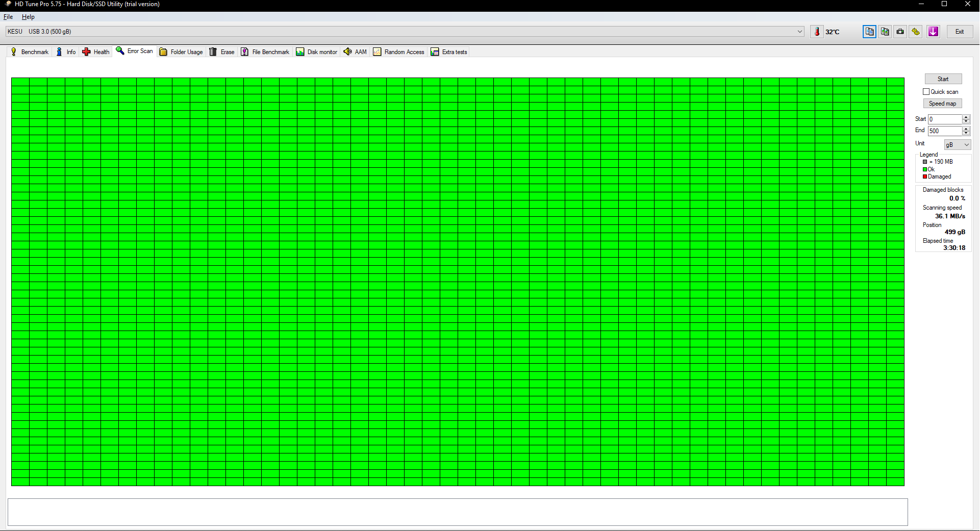This screenshot has height=531, width=980.
Task: Click the Start scan button
Action: (943, 79)
